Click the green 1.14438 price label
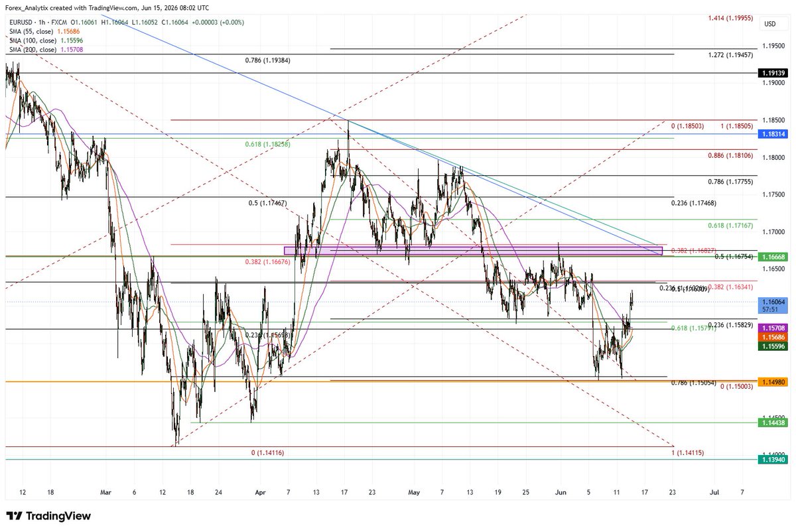 pos(773,422)
